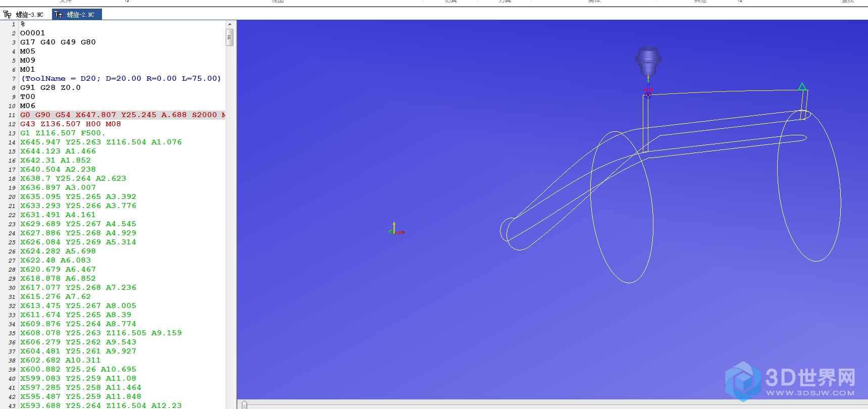Click the up arrow of the code scrollbar

pyautogui.click(x=230, y=24)
